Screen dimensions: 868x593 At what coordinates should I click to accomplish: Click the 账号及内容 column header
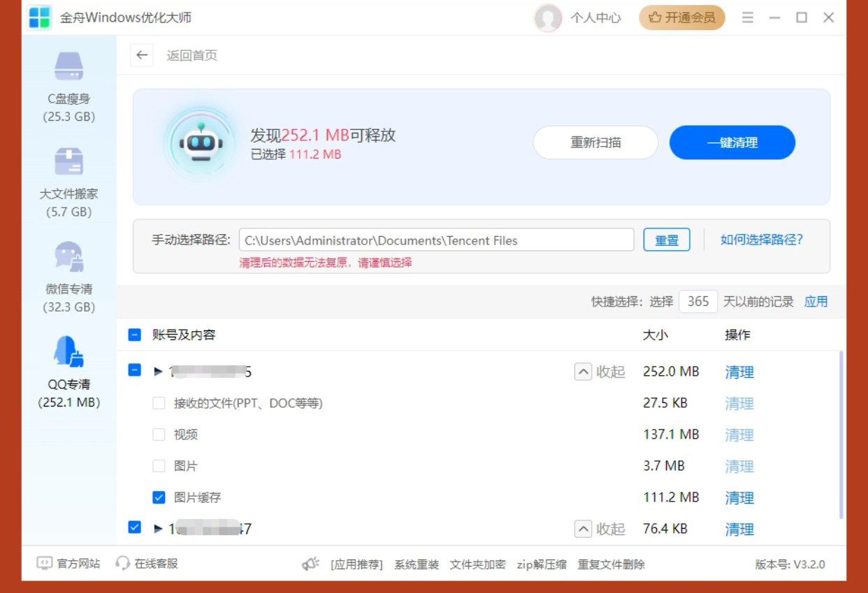point(184,335)
